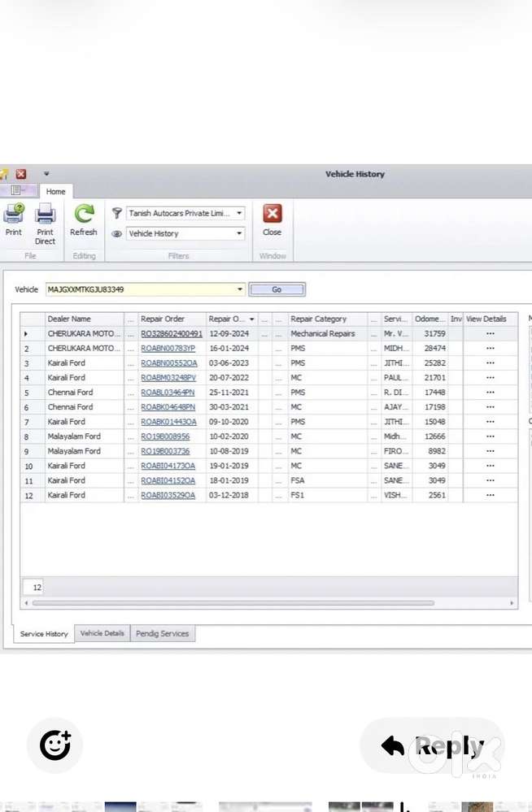The image size is (532, 812).
Task: Add an emoji reaction with smiley icon
Action: 55,745
